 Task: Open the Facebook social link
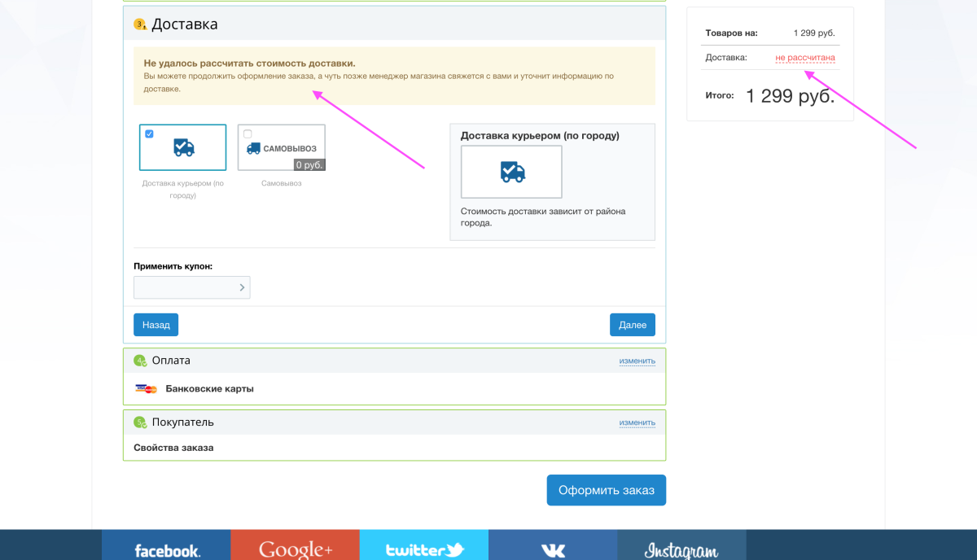[x=167, y=549]
